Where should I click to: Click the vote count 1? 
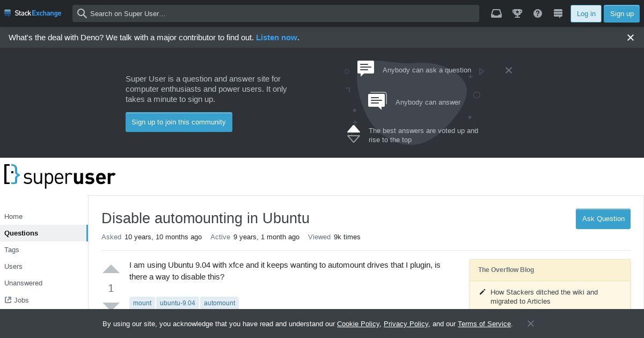(111, 288)
